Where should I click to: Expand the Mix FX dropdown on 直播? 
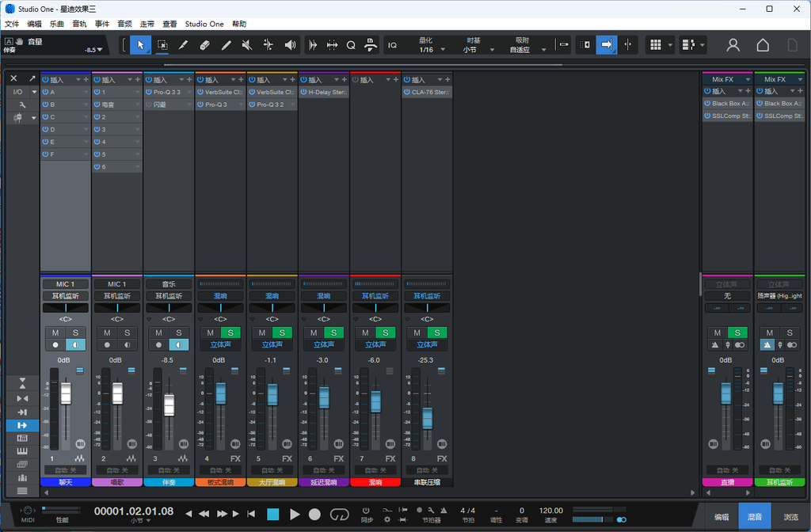point(748,80)
